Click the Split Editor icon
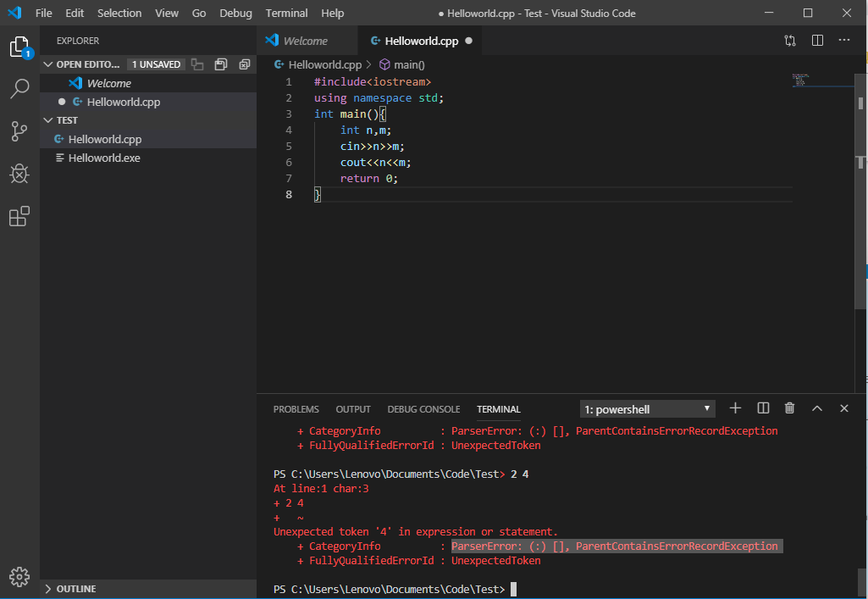Screen dimensions: 868x599 (x=817, y=40)
